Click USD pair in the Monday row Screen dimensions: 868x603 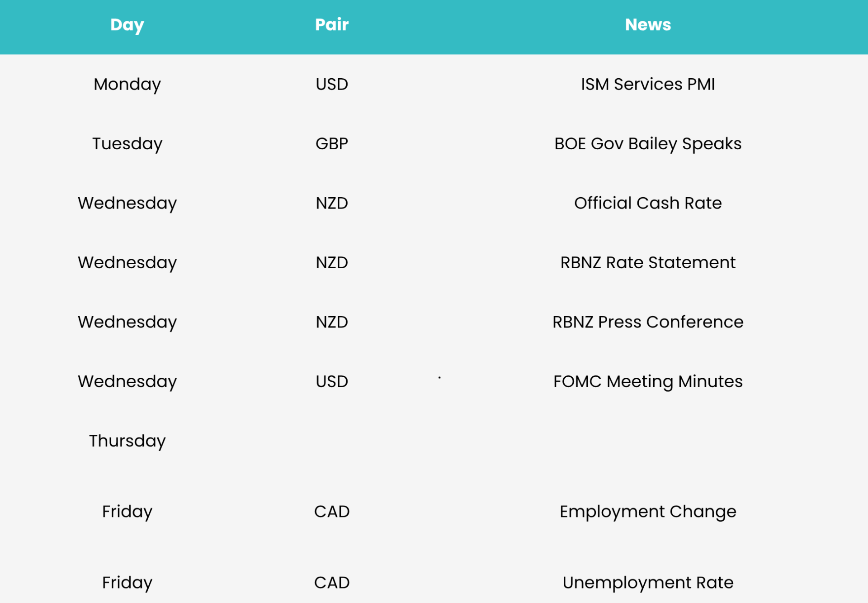coord(332,84)
